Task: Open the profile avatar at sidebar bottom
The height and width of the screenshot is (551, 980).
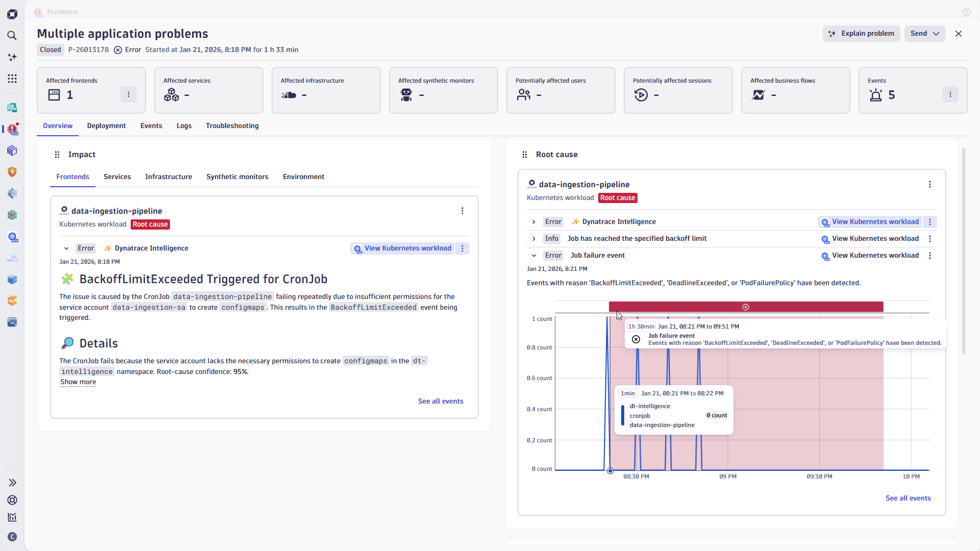Action: (12, 537)
